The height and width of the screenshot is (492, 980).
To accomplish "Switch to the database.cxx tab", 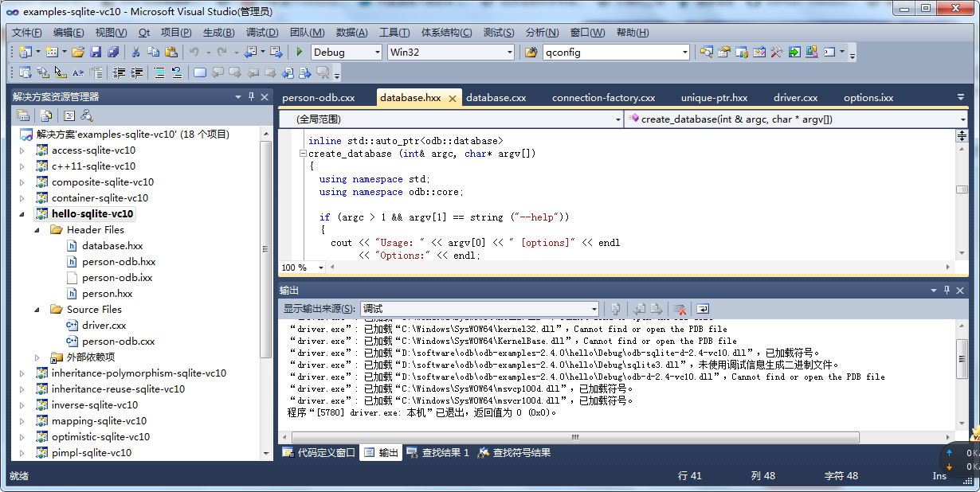I will pos(496,97).
